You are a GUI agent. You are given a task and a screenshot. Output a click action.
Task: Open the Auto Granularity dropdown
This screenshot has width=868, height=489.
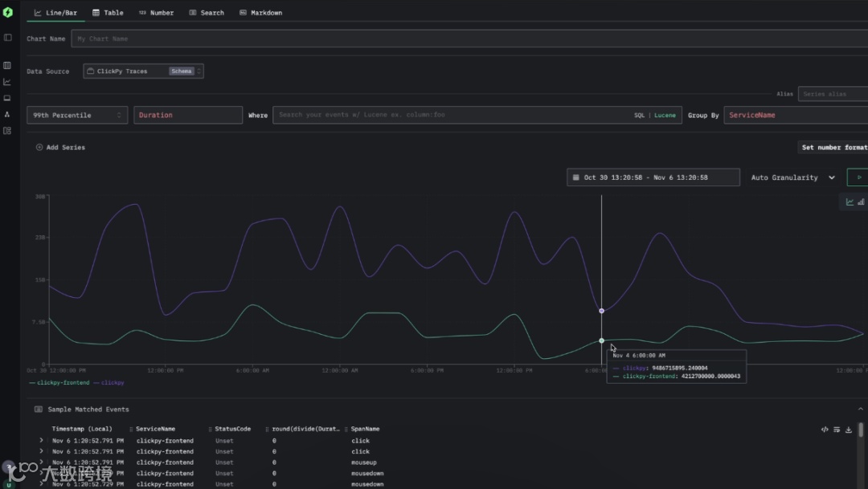792,177
